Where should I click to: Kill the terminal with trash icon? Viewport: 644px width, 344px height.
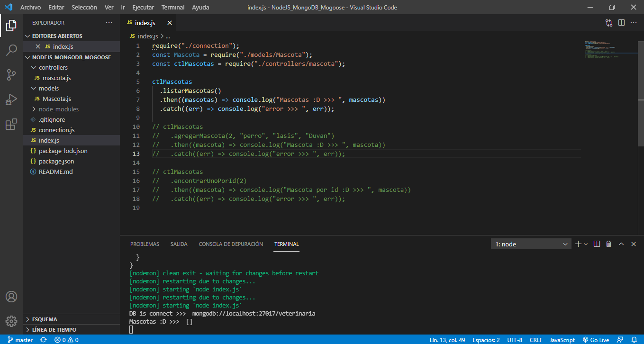click(609, 244)
